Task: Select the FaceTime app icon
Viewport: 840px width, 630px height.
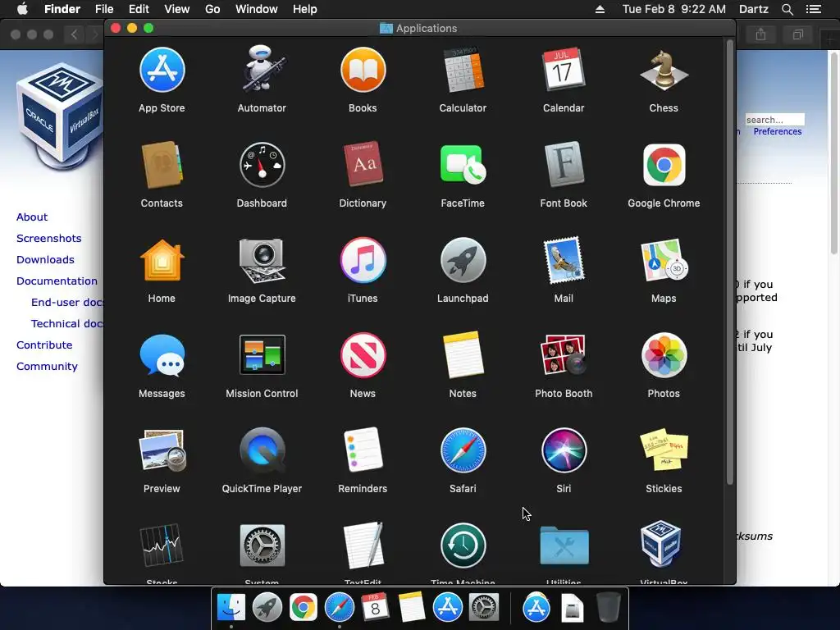Action: [x=463, y=165]
